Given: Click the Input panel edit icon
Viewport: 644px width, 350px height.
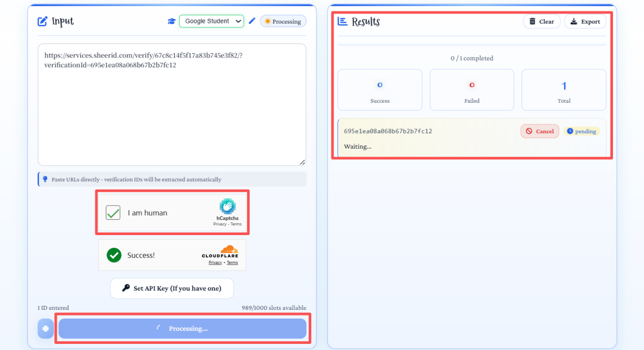Looking at the screenshot, I should tap(43, 21).
